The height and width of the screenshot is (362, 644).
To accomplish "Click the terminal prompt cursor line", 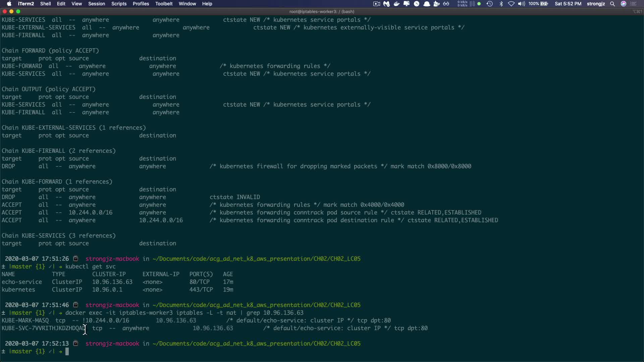I will tap(67, 351).
